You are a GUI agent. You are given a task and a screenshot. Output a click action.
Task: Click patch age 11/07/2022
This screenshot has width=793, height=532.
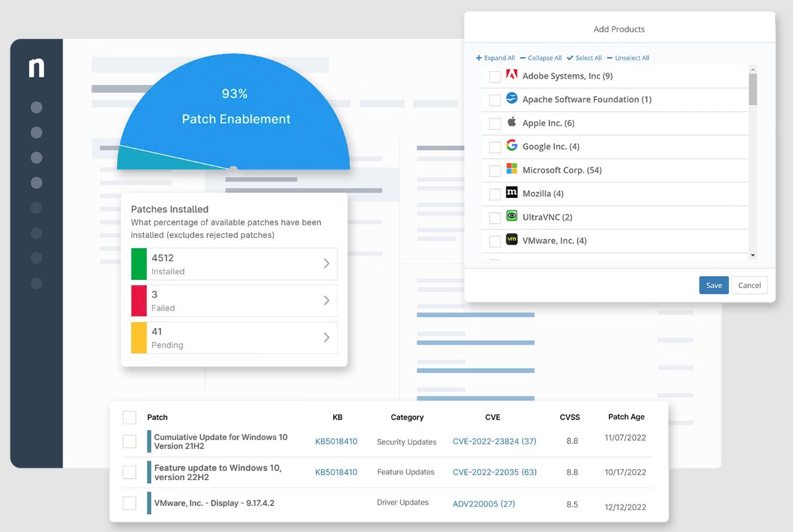click(626, 438)
